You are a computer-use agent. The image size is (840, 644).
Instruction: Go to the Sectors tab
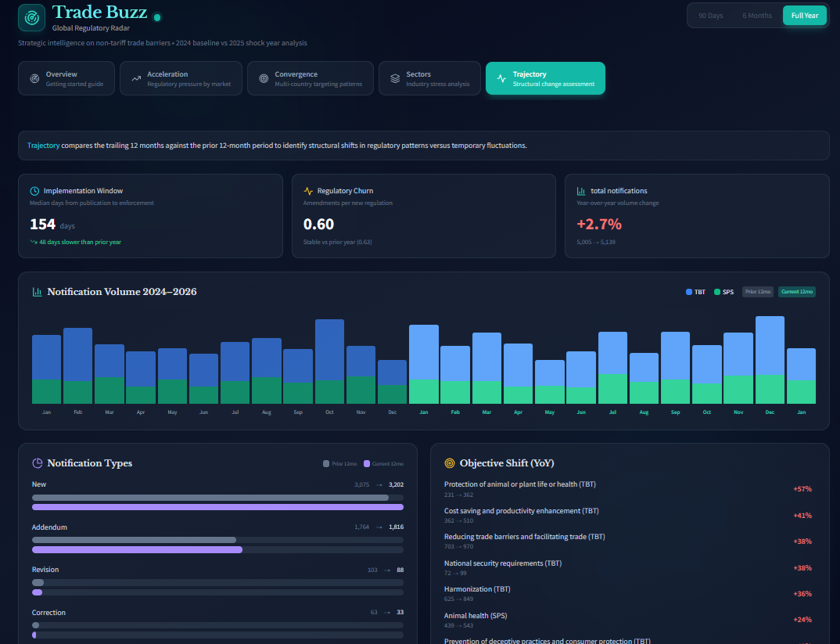[x=429, y=78]
